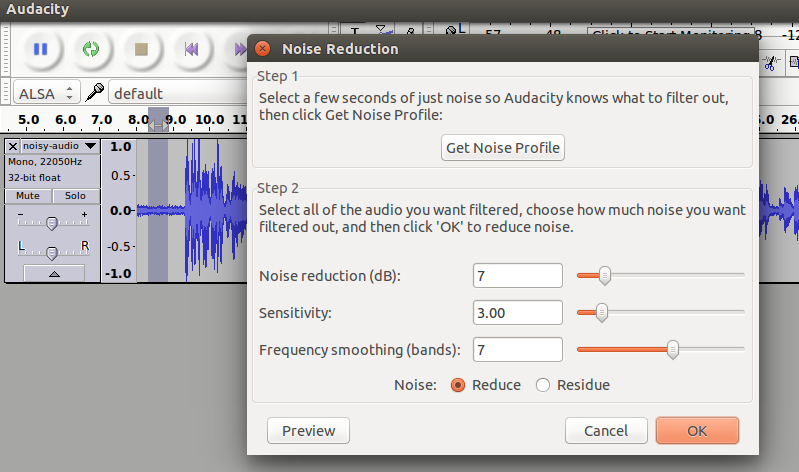This screenshot has height=472, width=799.
Task: Select the Reduce noise radio option
Action: (x=458, y=385)
